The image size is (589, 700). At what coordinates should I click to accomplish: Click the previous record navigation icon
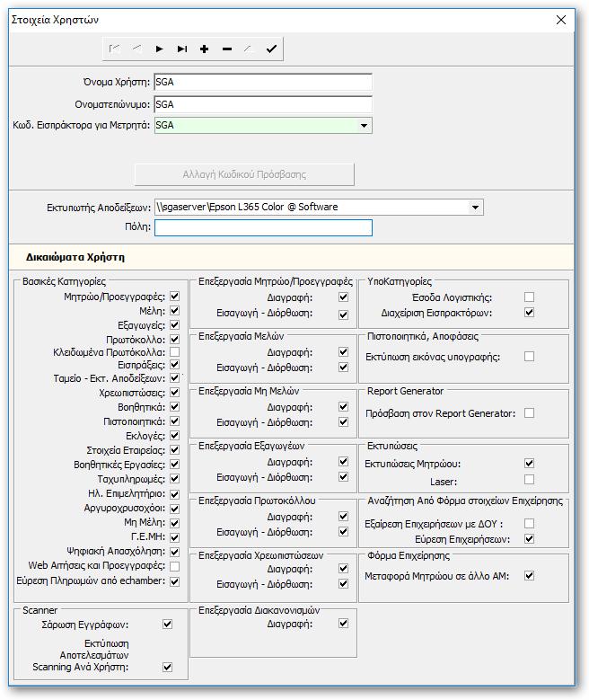[137, 49]
